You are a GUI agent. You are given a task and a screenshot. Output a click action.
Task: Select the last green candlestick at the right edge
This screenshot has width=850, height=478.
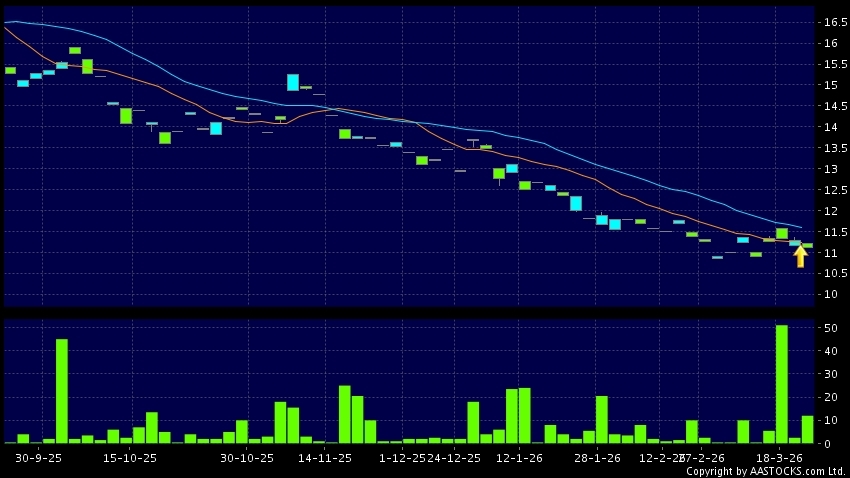click(x=807, y=245)
